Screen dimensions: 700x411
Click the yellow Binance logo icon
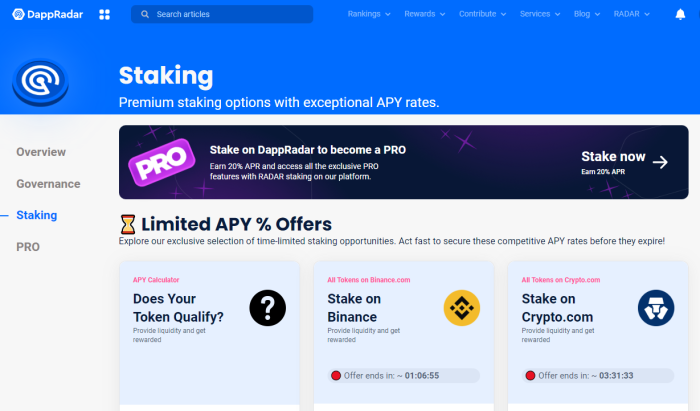462,308
